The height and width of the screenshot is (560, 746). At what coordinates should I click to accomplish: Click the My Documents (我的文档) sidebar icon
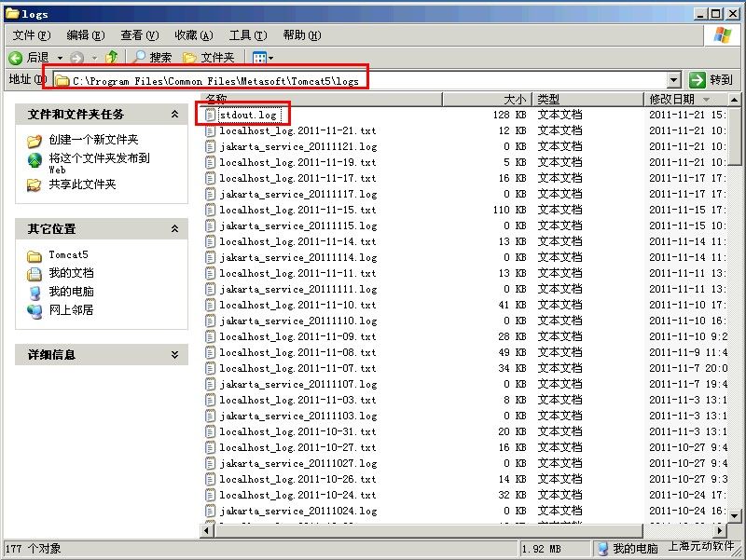pos(35,273)
